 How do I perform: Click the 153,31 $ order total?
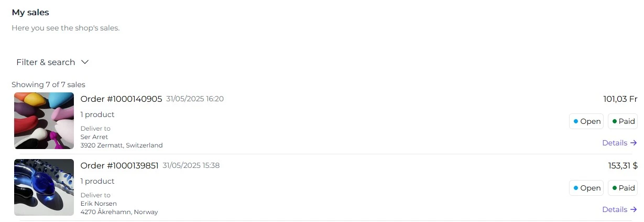623,165
